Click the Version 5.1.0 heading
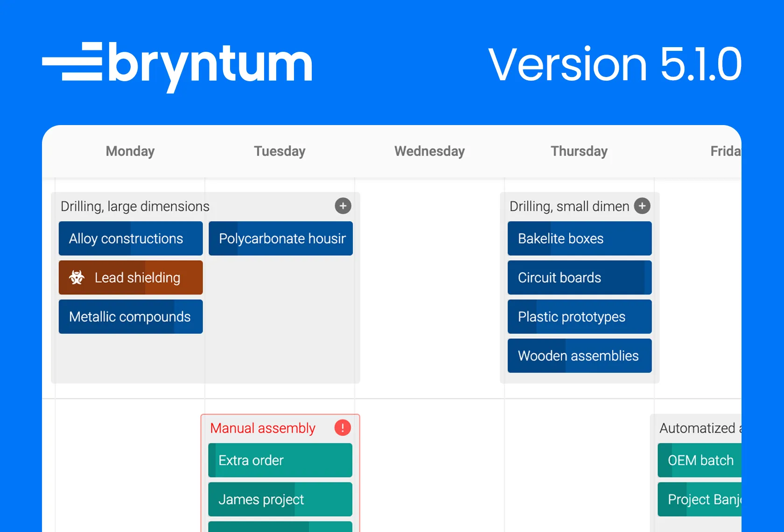Image resolution: width=784 pixels, height=532 pixels. click(x=615, y=64)
